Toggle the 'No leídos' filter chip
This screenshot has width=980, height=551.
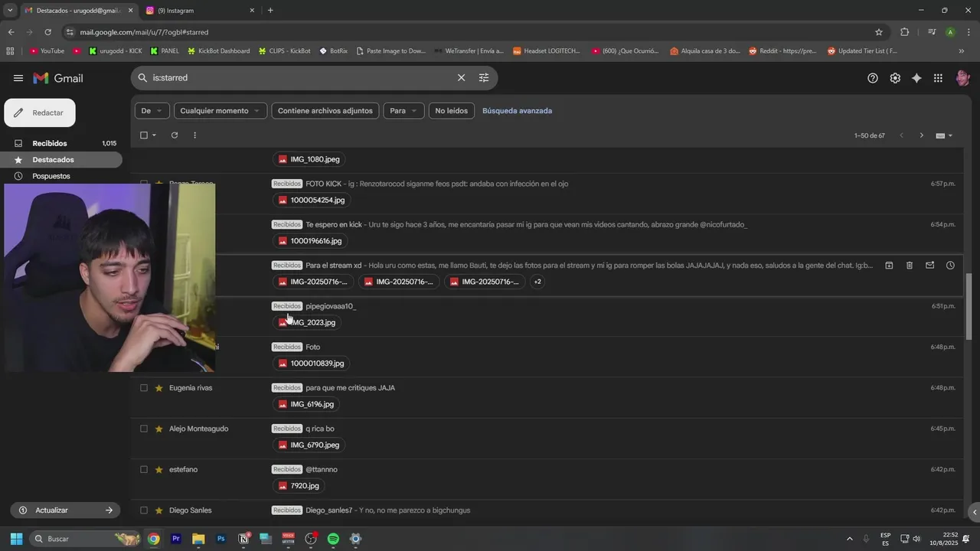point(452,111)
